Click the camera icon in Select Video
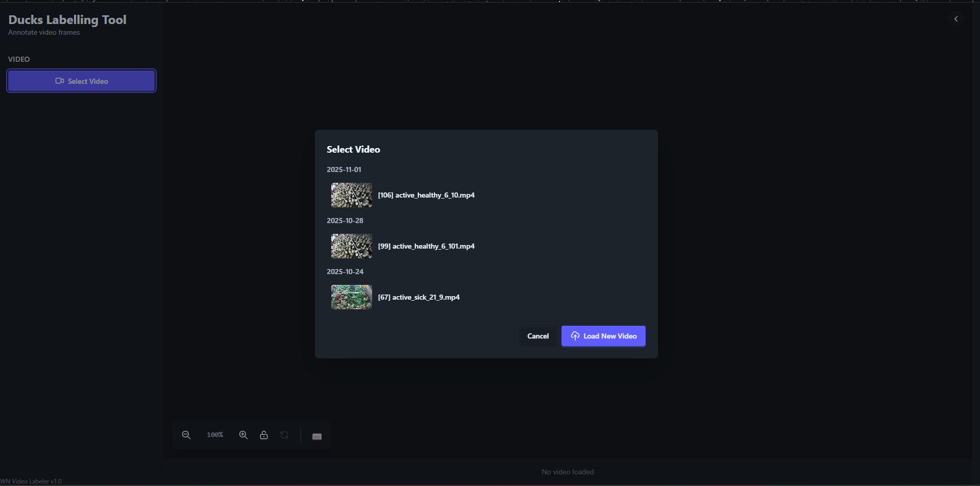 (x=60, y=81)
